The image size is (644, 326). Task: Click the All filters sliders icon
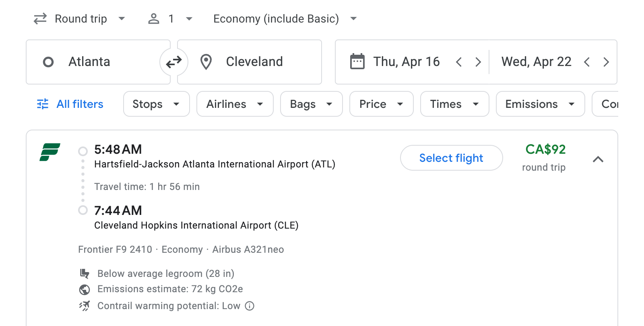tap(43, 104)
